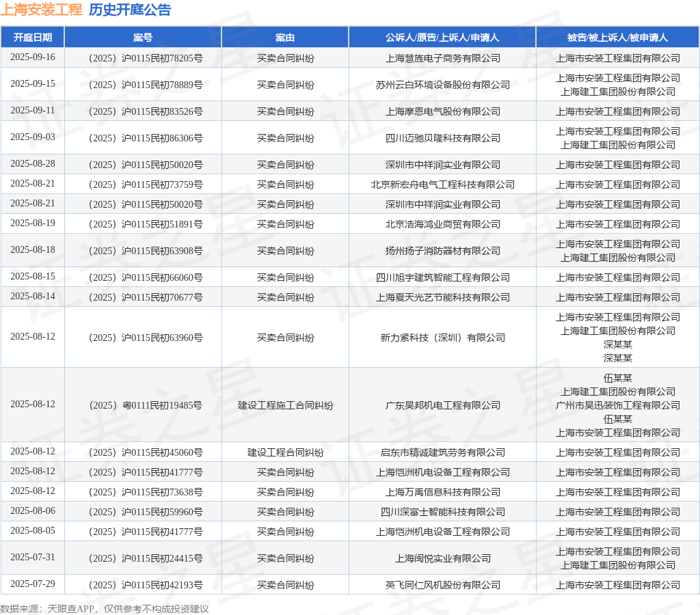This screenshot has width=700, height=615.
Task: Select the date cell 2025-07-29
Action: tap(33, 584)
